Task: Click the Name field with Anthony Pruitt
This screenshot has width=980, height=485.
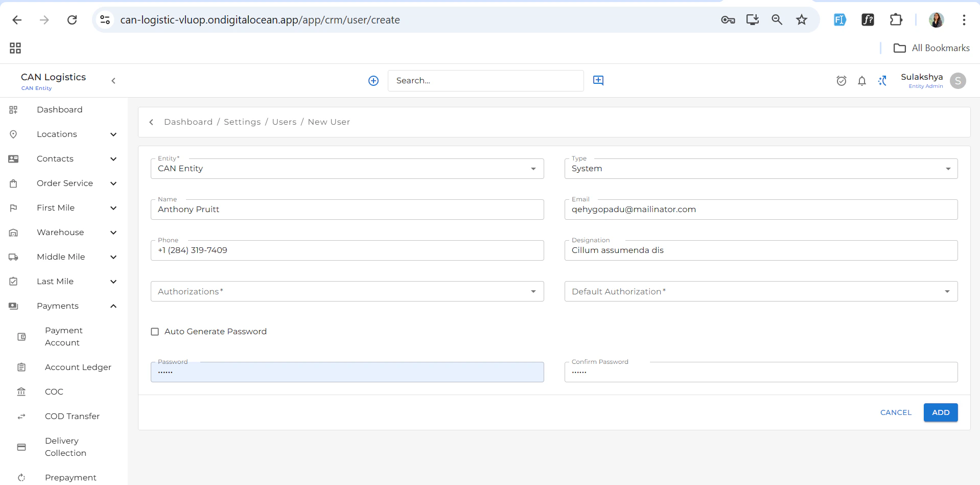Action: coord(347,210)
